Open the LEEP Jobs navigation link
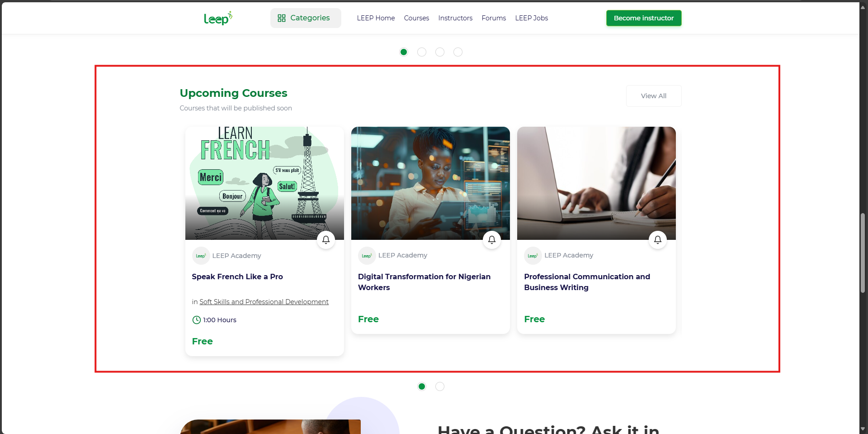The image size is (868, 434). coord(532,18)
